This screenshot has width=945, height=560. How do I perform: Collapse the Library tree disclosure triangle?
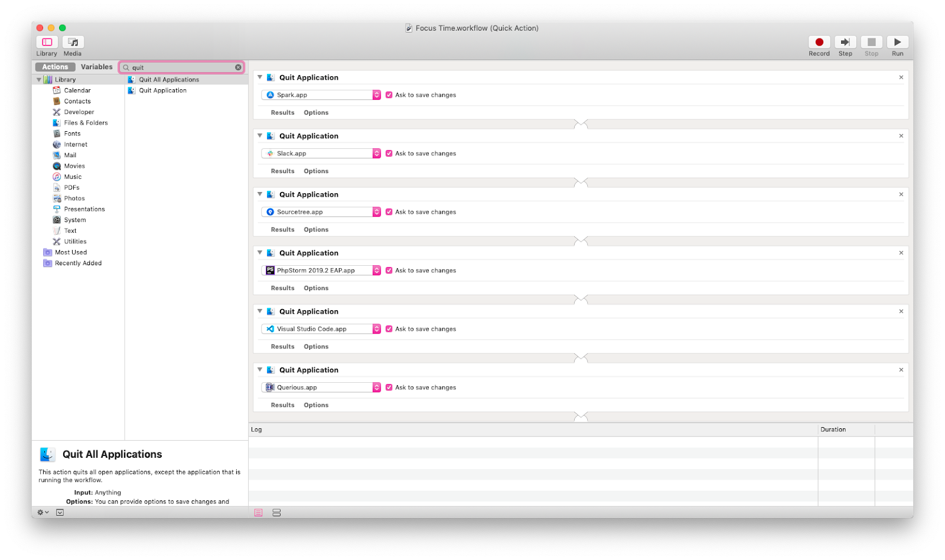[39, 80]
